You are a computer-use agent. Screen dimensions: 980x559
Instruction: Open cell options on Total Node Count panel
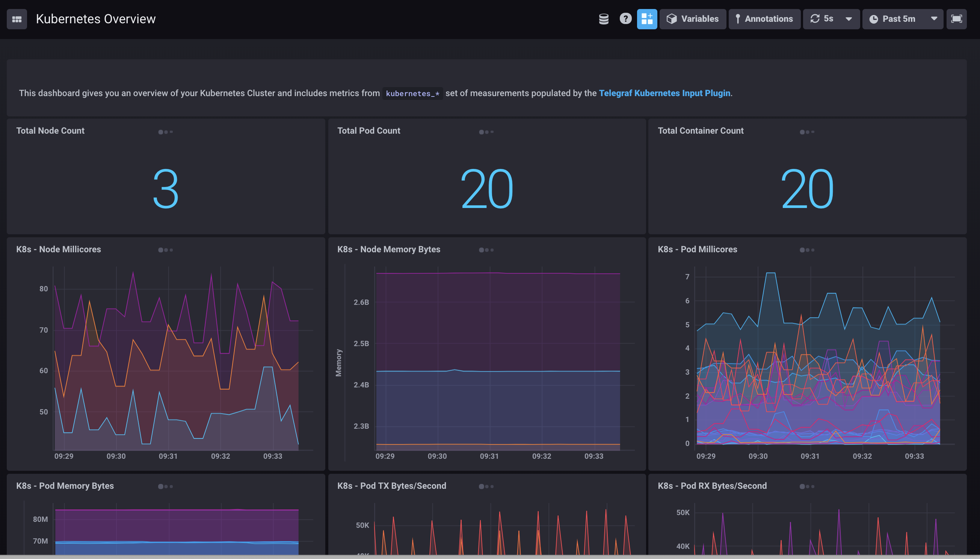click(x=165, y=131)
